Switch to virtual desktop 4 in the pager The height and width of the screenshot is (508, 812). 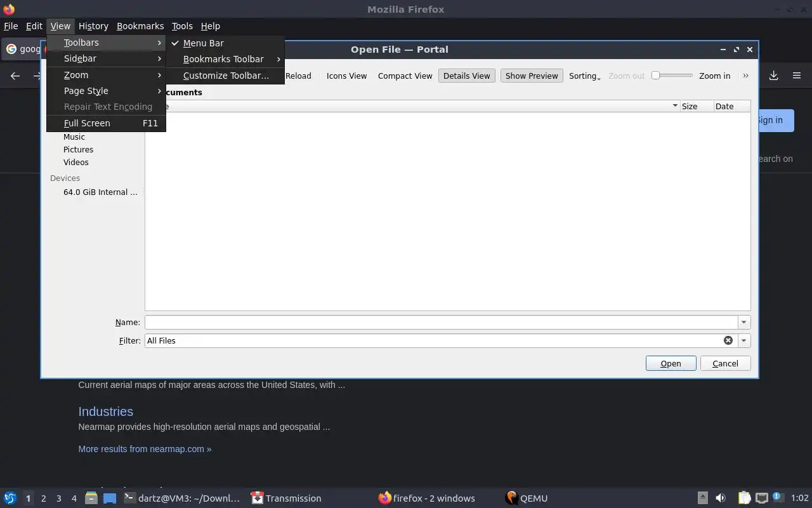[74, 498]
